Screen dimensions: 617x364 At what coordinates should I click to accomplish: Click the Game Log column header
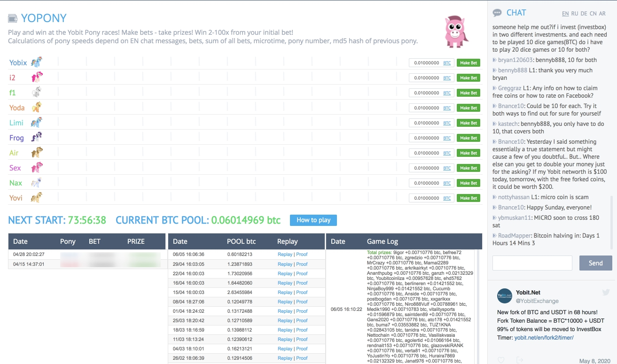(x=383, y=241)
